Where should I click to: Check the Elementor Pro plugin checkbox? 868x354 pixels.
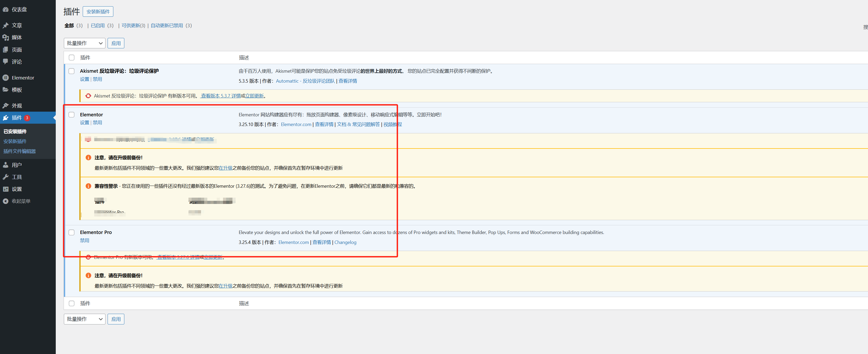point(71,232)
